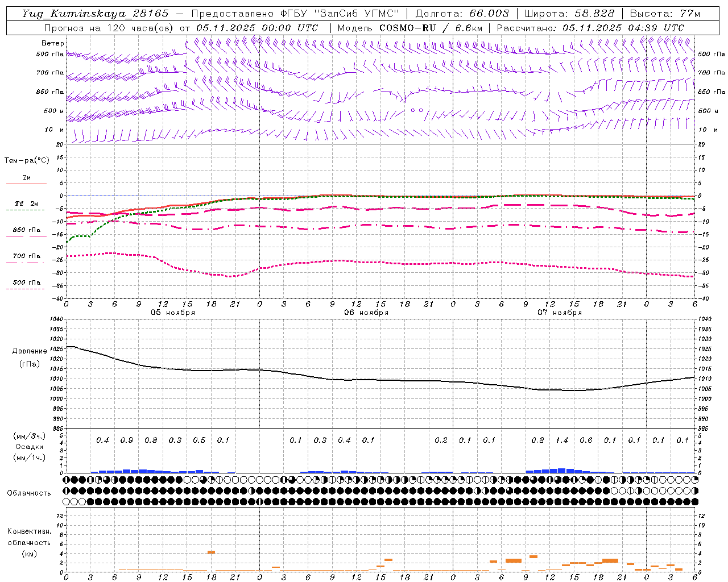The height and width of the screenshot is (582, 728).
Task: Click the 0.6 precipitation amount value
Action: [586, 440]
